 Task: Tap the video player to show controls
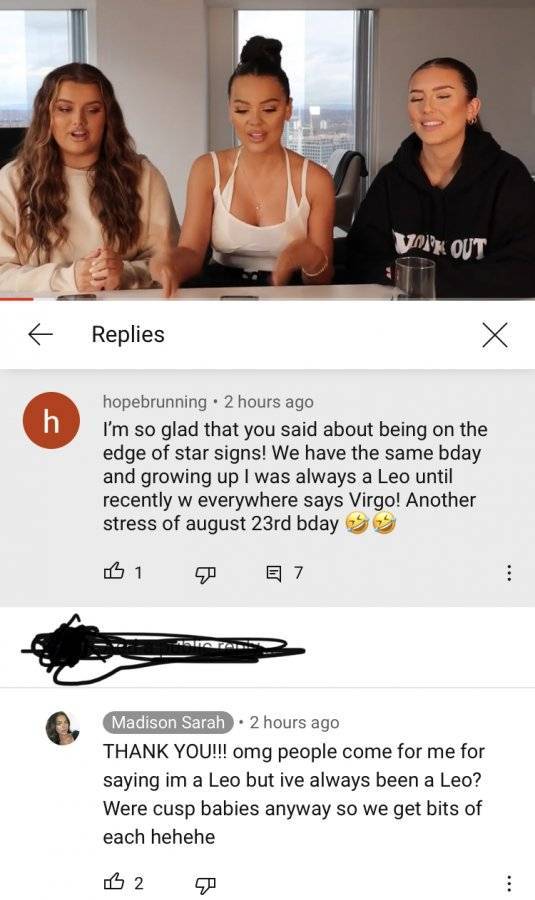click(268, 148)
